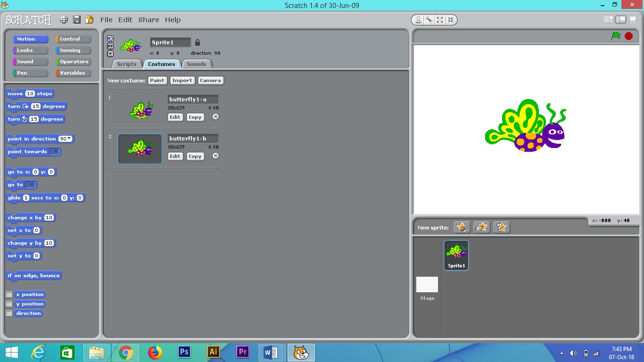The height and width of the screenshot is (362, 644).
Task: Enable the direction stage reporter
Action: (9, 313)
